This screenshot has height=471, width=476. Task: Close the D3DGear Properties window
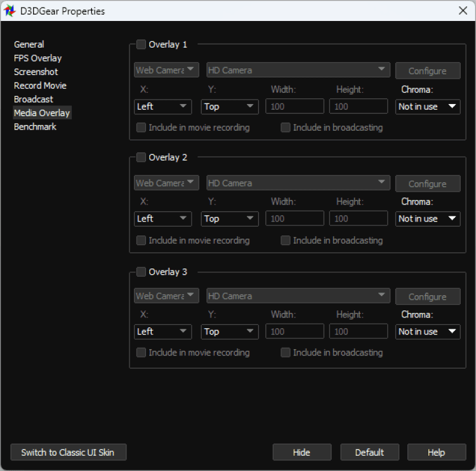coord(463,11)
